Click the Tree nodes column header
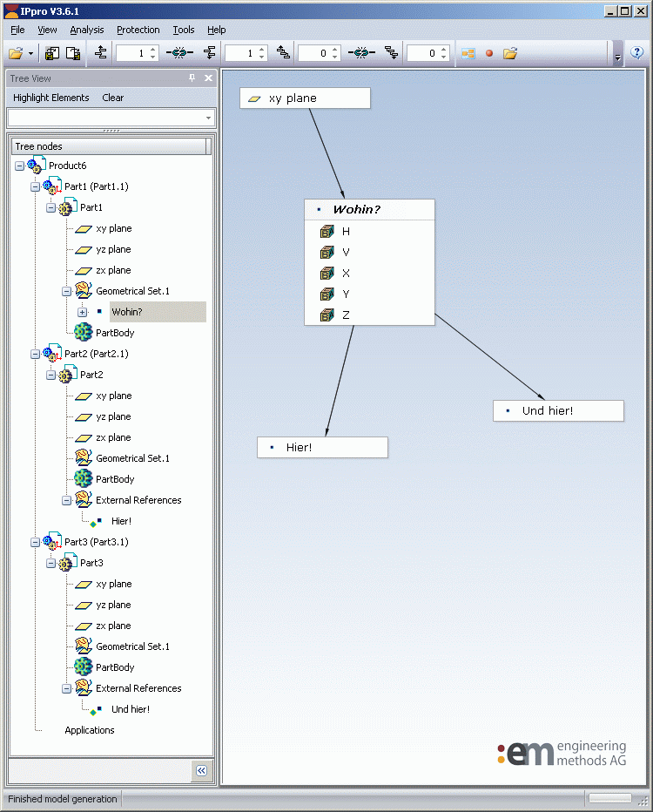Viewport: 653px width, 812px height. point(108,146)
